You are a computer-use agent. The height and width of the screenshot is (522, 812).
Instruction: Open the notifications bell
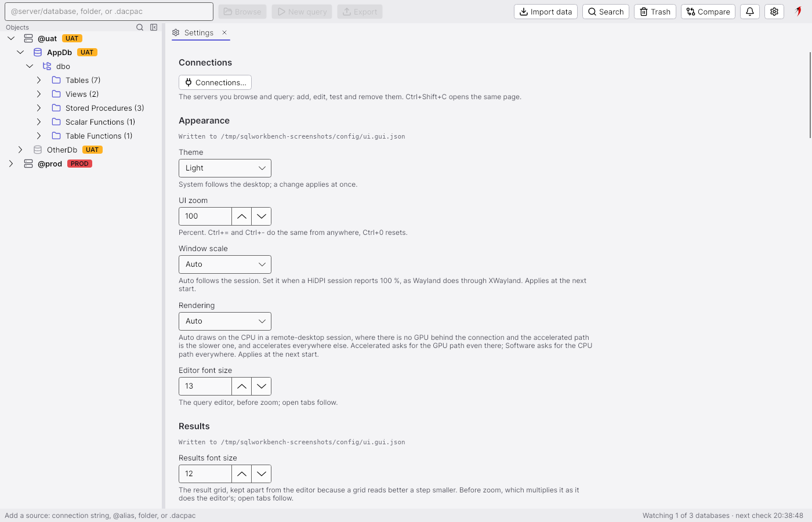pyautogui.click(x=750, y=12)
